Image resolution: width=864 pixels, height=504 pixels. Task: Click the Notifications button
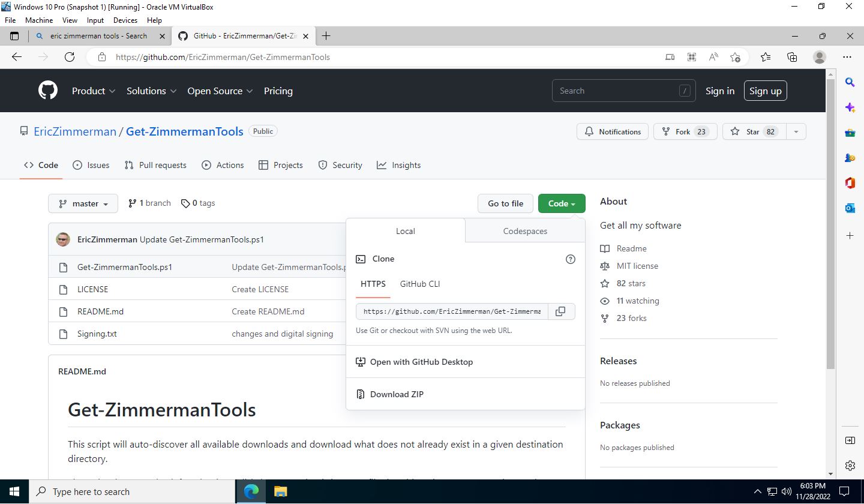613,131
